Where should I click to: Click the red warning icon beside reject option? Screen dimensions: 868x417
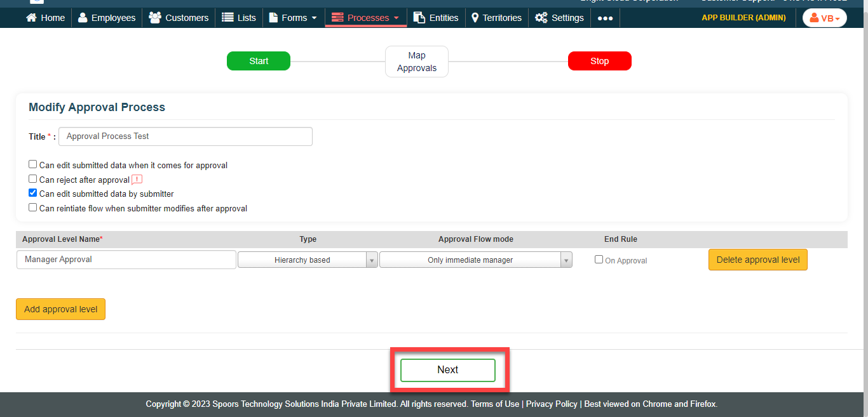tap(137, 180)
